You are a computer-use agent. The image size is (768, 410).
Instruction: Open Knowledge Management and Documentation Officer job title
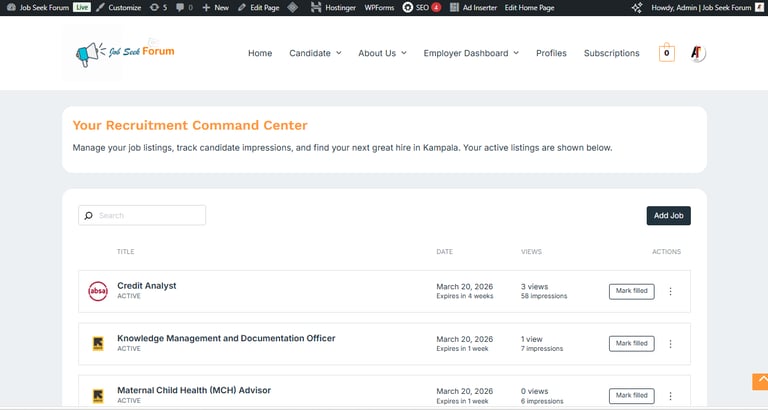pos(226,338)
